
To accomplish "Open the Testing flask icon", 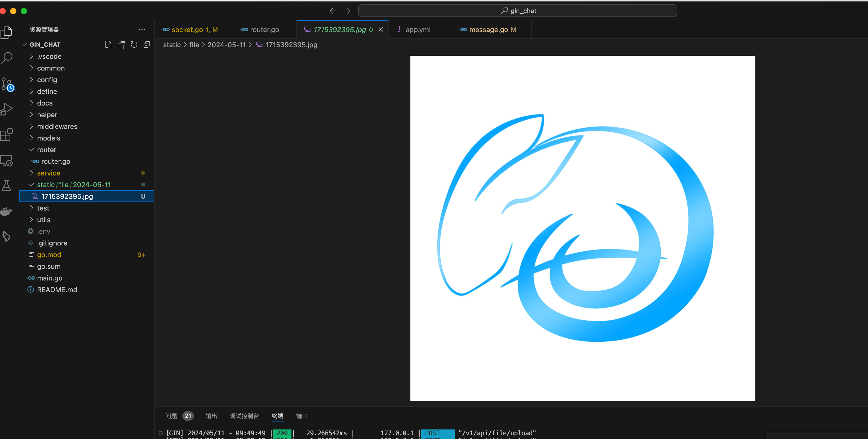I will tap(6, 186).
